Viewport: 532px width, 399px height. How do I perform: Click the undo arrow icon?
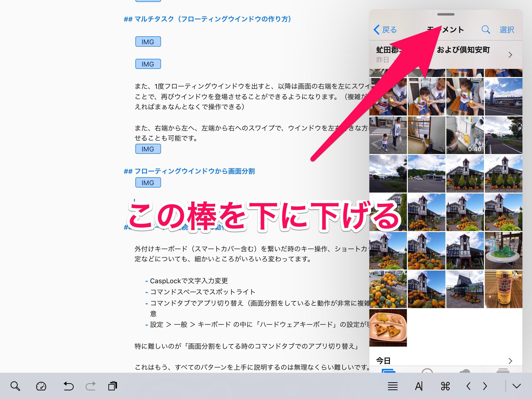click(x=68, y=386)
